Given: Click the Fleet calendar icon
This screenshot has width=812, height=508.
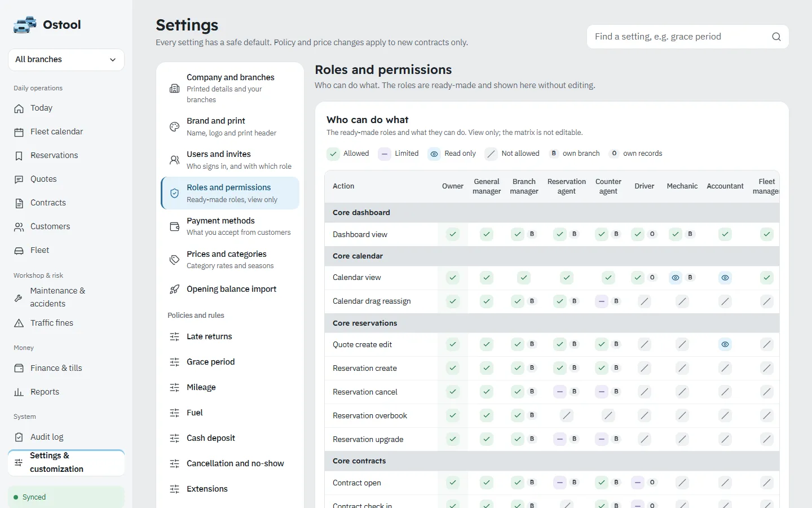Looking at the screenshot, I should (19, 132).
